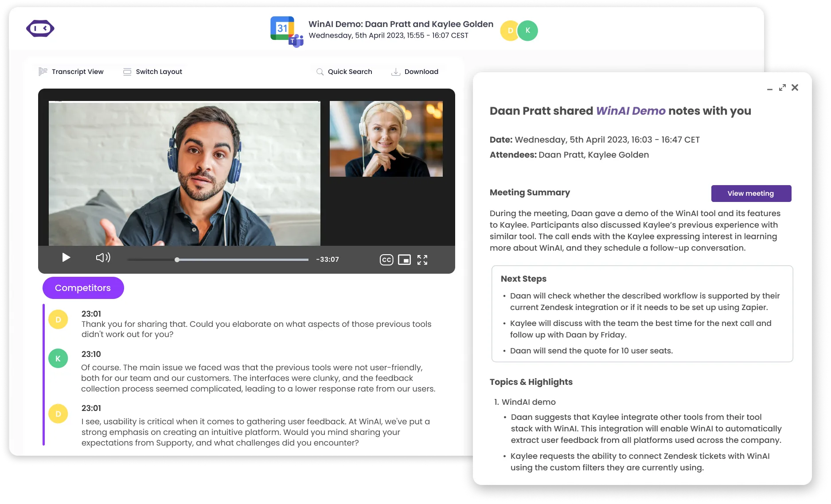831x504 pixels.
Task: Click the meeting date line in header
Action: pyautogui.click(x=388, y=35)
